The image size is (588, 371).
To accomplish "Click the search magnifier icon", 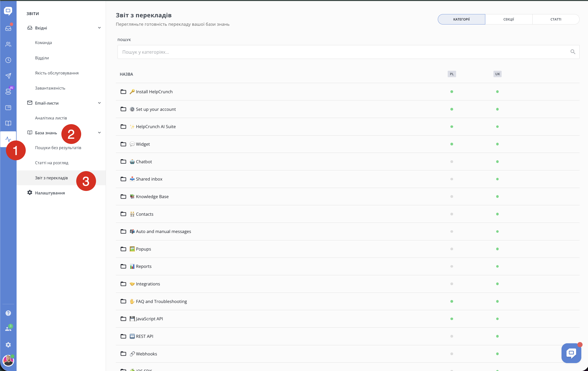I will (573, 52).
